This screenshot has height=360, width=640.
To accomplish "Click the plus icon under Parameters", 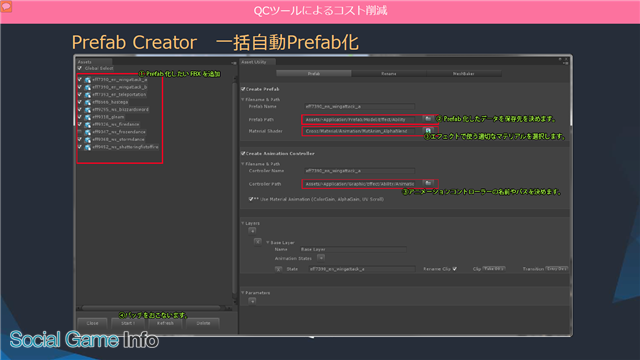I will (252, 301).
